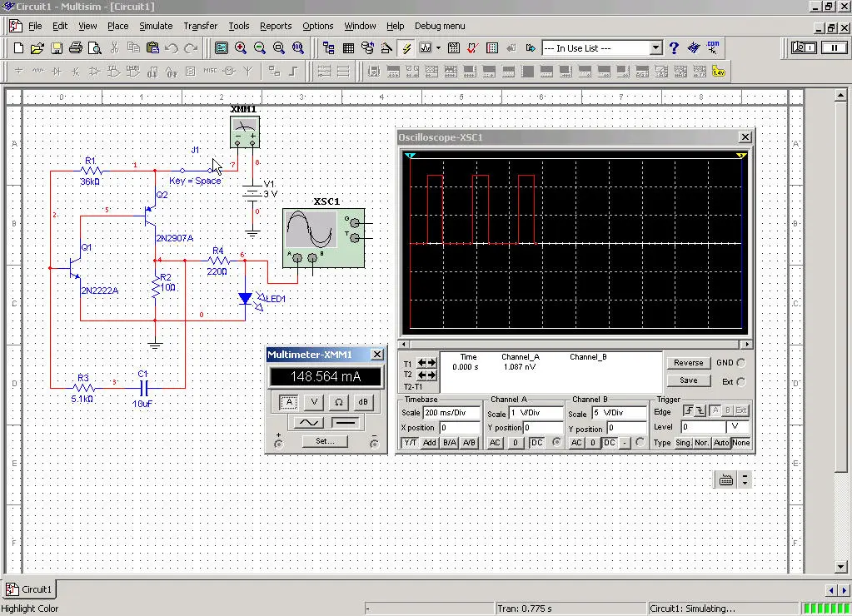Select dB mode on multimeter
The image size is (852, 616).
click(363, 402)
